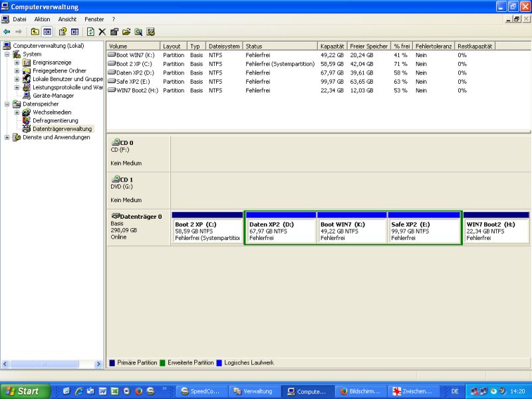The height and width of the screenshot is (399, 532).
Task: Select Boot 2 XP (C:) partition block
Action: click(x=207, y=227)
